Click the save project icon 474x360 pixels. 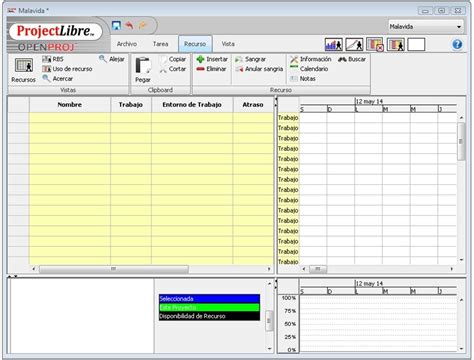click(x=116, y=26)
